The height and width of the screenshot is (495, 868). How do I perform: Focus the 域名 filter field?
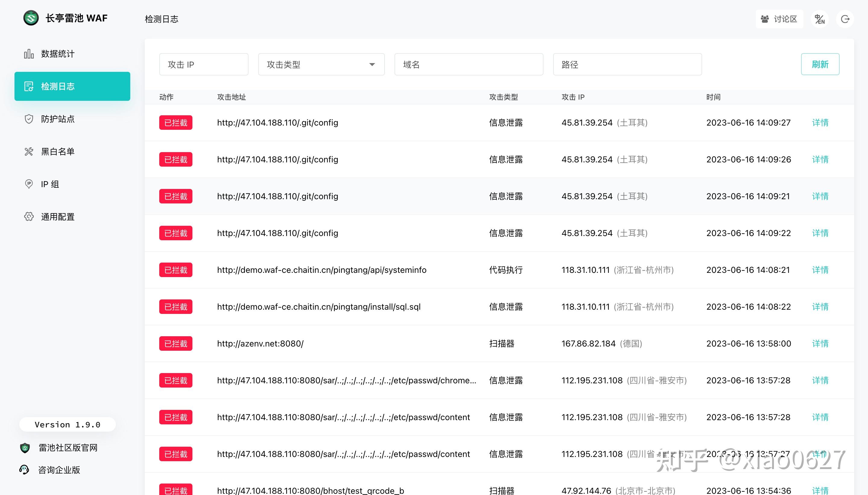(x=469, y=64)
